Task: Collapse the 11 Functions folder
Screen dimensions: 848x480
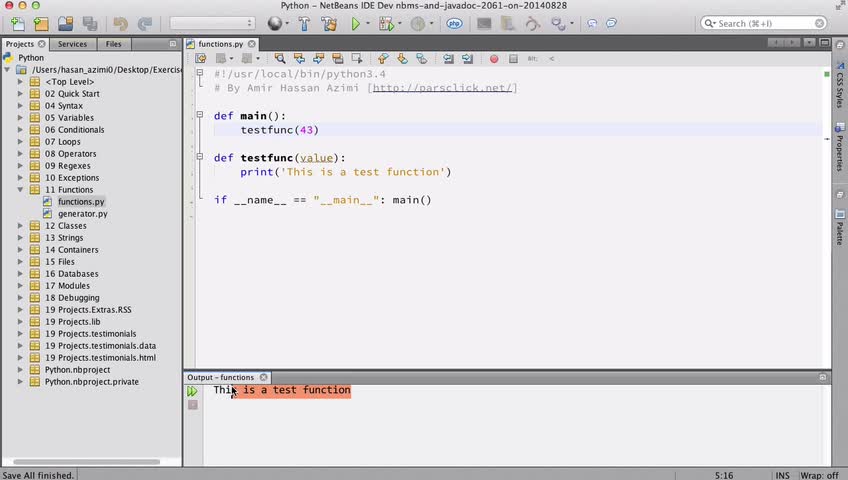Action: 21,190
